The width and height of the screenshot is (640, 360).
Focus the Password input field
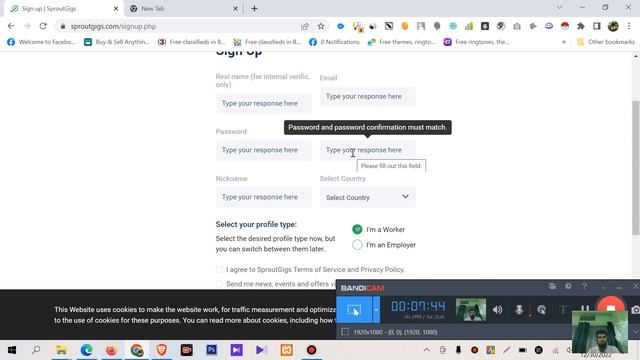point(264,150)
